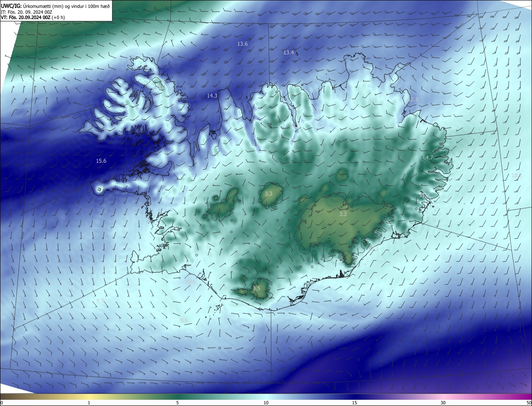Click the 9.9 value label in the southwest sea
The width and height of the screenshot is (532, 406).
(x=100, y=300)
